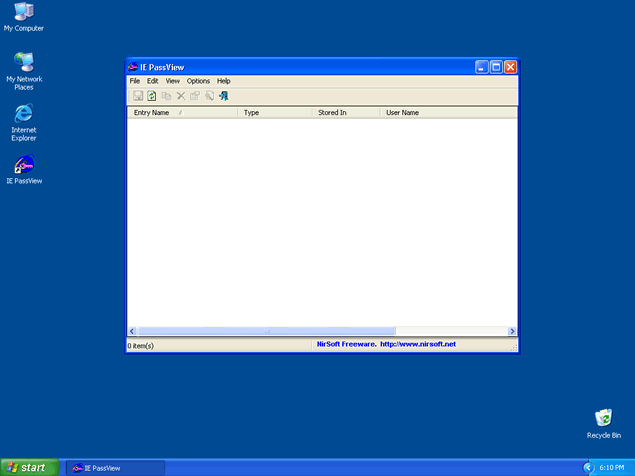The height and width of the screenshot is (476, 635).
Task: Select the IE PassView desktop shortcut
Action: pos(24,166)
